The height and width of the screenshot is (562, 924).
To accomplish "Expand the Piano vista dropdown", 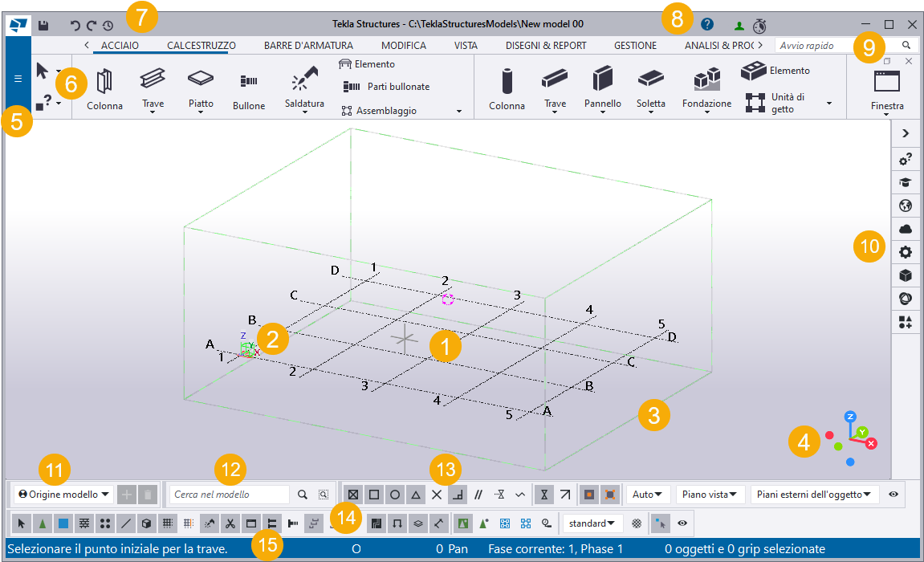I will coord(710,495).
